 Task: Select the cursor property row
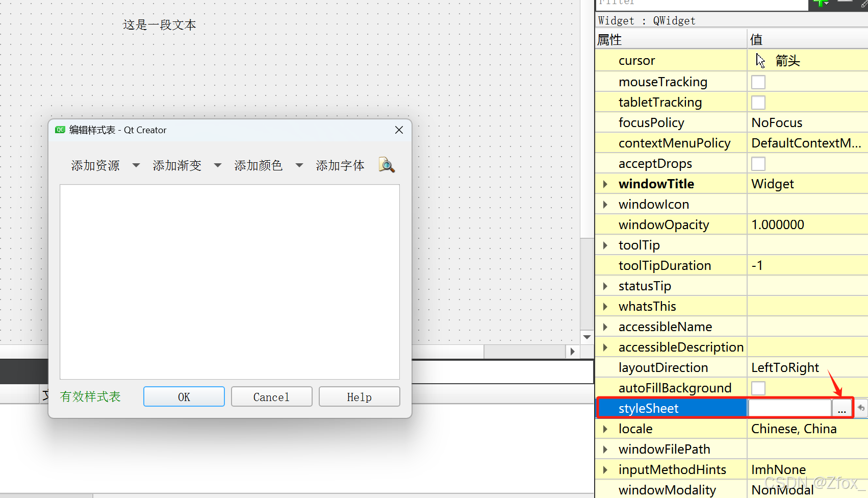pos(731,61)
